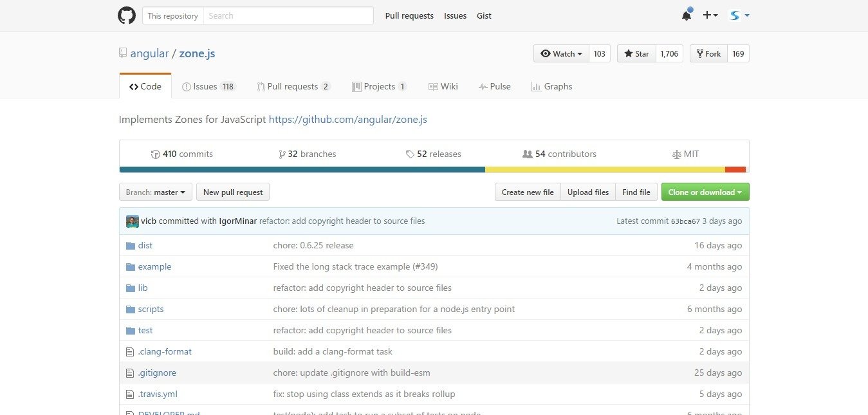Open the 52 releases link
868x415 pixels.
click(x=433, y=154)
